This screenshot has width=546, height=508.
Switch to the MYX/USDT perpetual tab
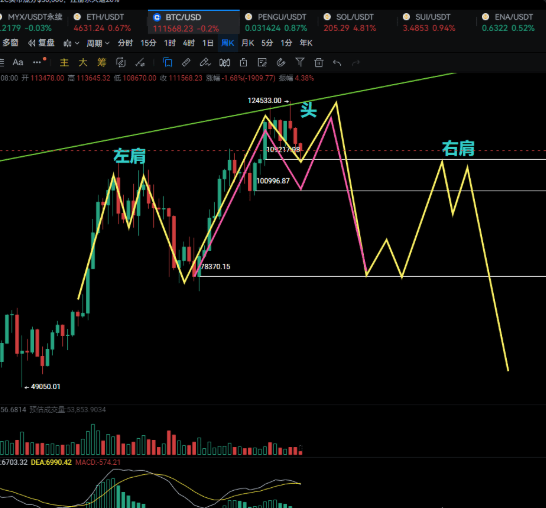coord(31,22)
